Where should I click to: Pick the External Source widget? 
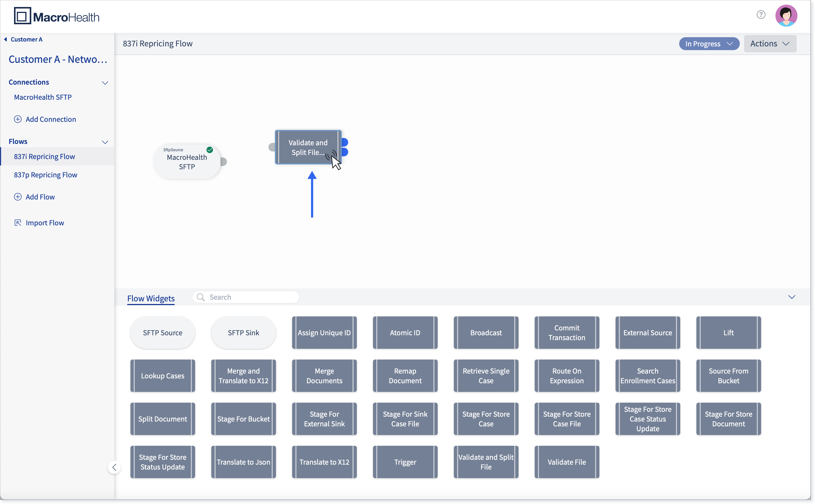click(x=648, y=333)
